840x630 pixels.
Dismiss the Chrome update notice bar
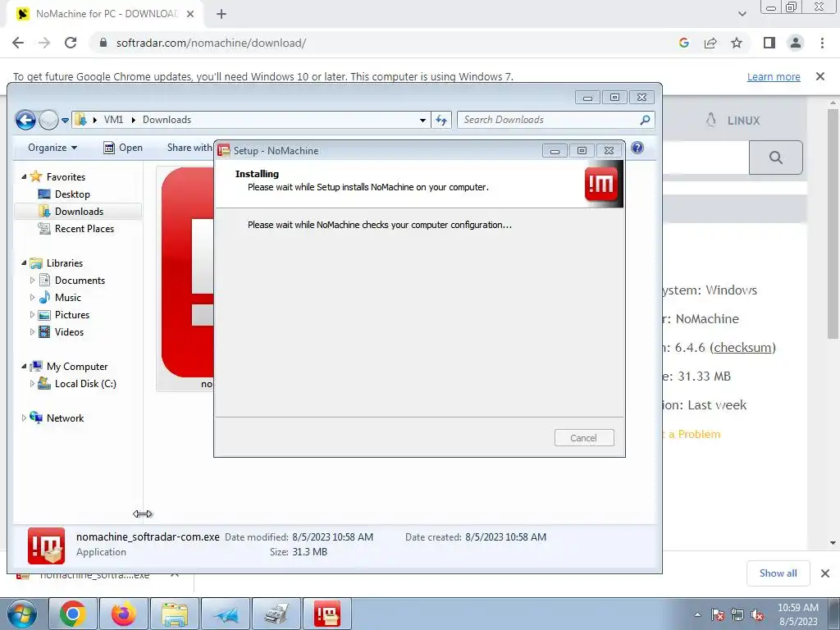pyautogui.click(x=820, y=76)
